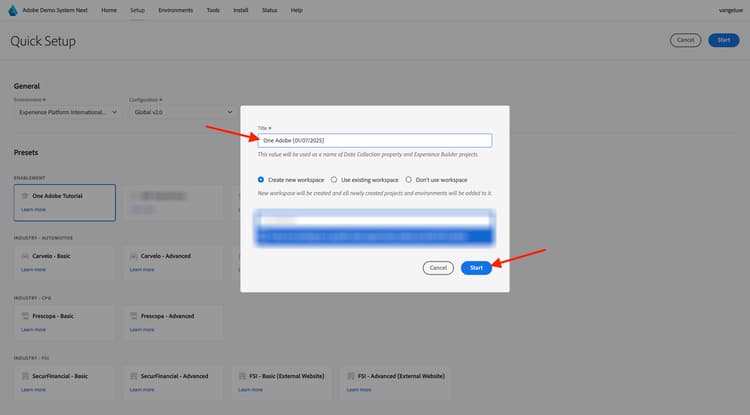
Task: Click the Presets section heading
Action: click(26, 153)
